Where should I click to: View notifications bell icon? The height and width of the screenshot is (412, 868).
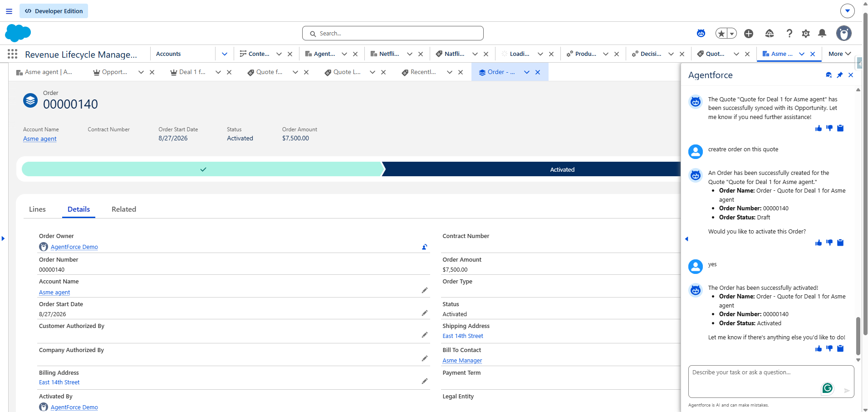[x=822, y=33]
